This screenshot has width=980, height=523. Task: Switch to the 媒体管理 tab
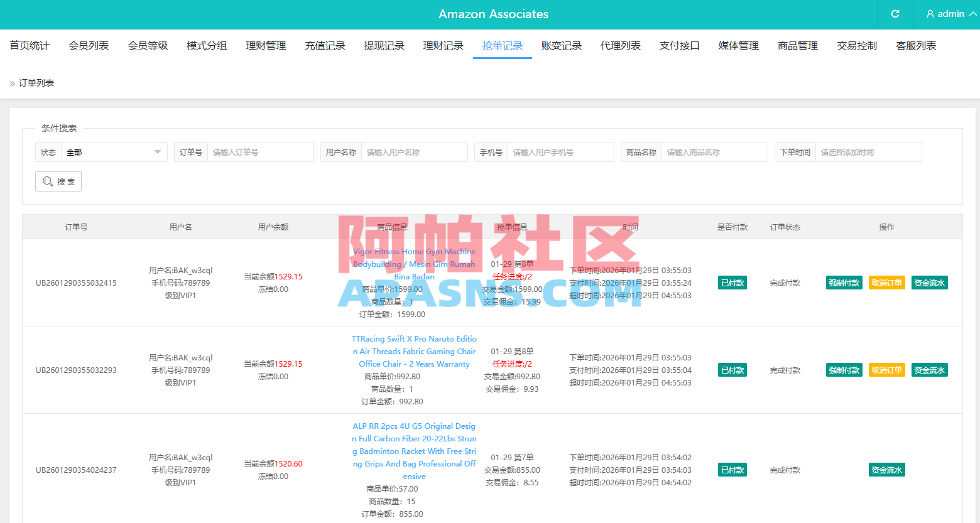coord(738,46)
